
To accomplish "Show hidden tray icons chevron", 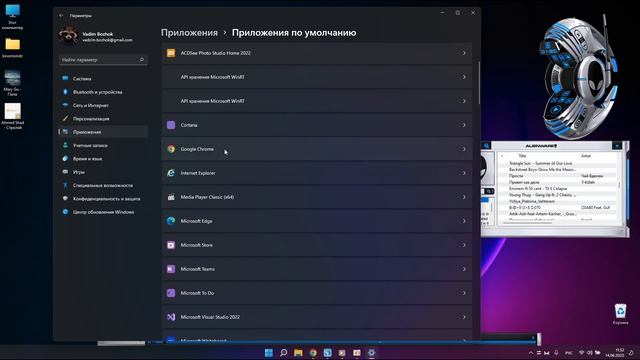I will pyautogui.click(x=531, y=353).
